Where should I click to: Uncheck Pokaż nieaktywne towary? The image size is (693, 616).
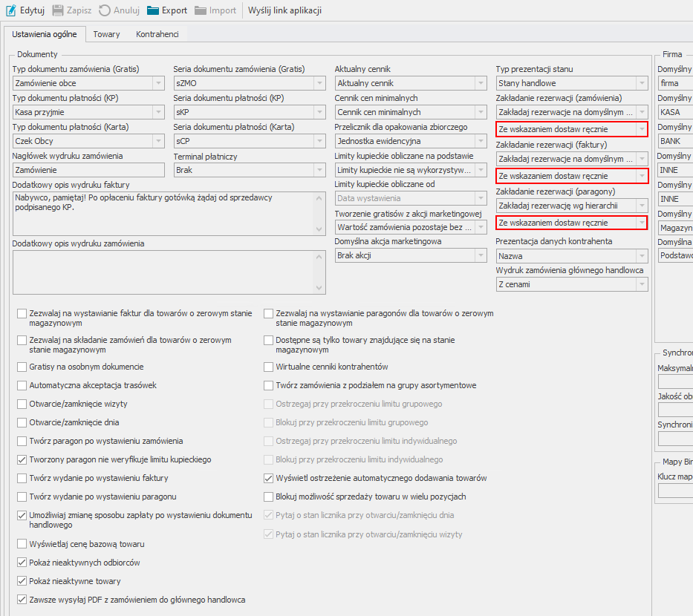pyautogui.click(x=22, y=581)
